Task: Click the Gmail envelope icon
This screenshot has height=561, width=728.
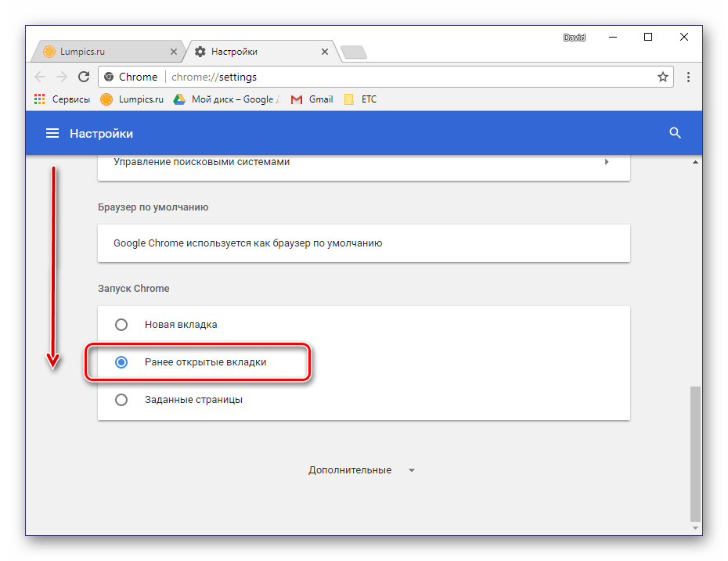Action: click(x=296, y=100)
